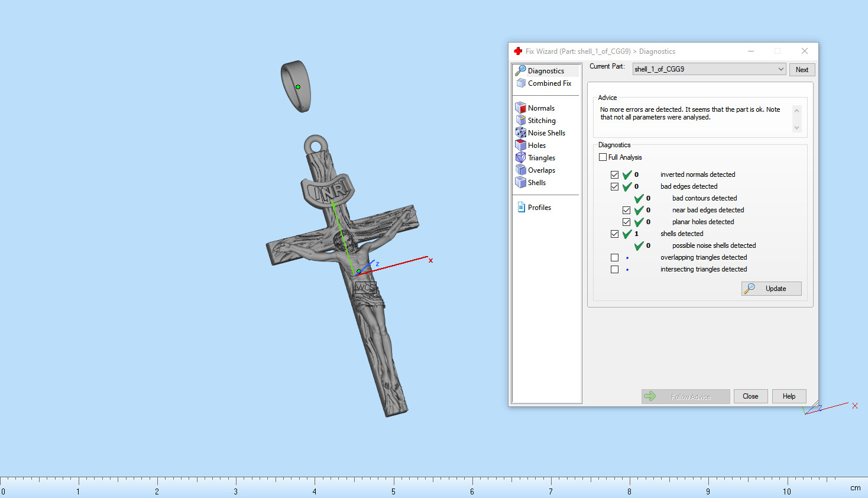Click the Shells icon in sidebar
The image size is (868, 498).
point(520,182)
